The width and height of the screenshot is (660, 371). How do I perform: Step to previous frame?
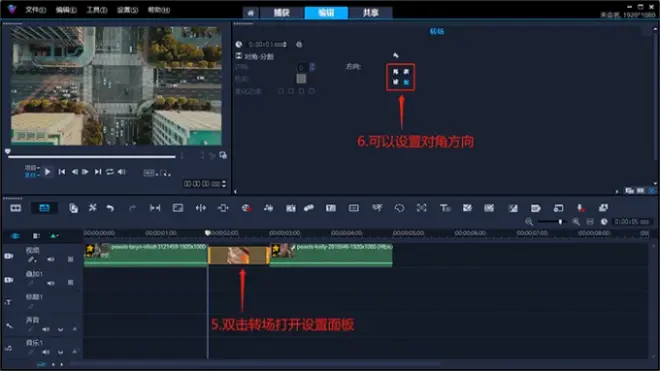click(75, 172)
